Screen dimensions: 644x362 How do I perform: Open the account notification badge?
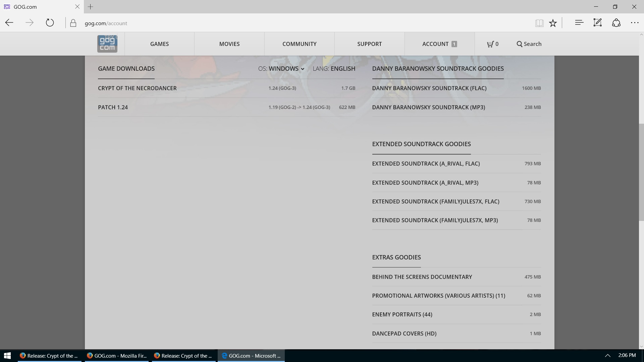(x=454, y=44)
